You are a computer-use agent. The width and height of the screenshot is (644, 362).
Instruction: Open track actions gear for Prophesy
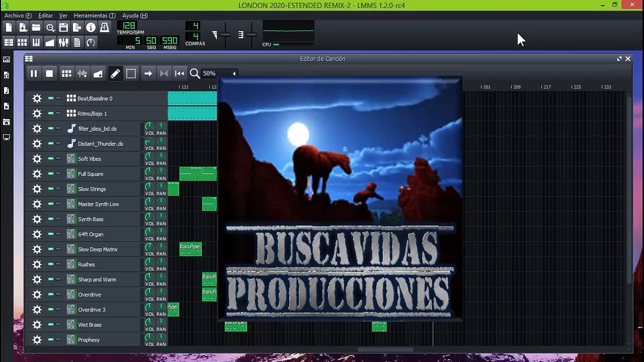coord(37,340)
